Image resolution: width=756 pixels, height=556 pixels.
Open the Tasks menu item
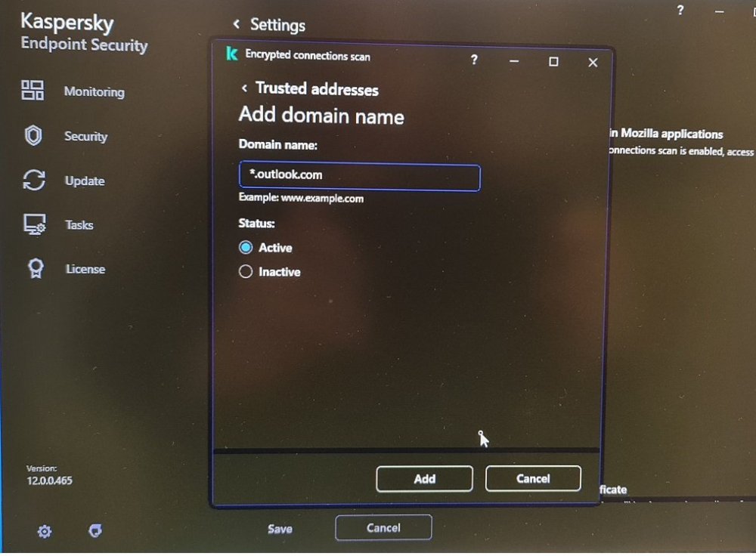tap(79, 224)
